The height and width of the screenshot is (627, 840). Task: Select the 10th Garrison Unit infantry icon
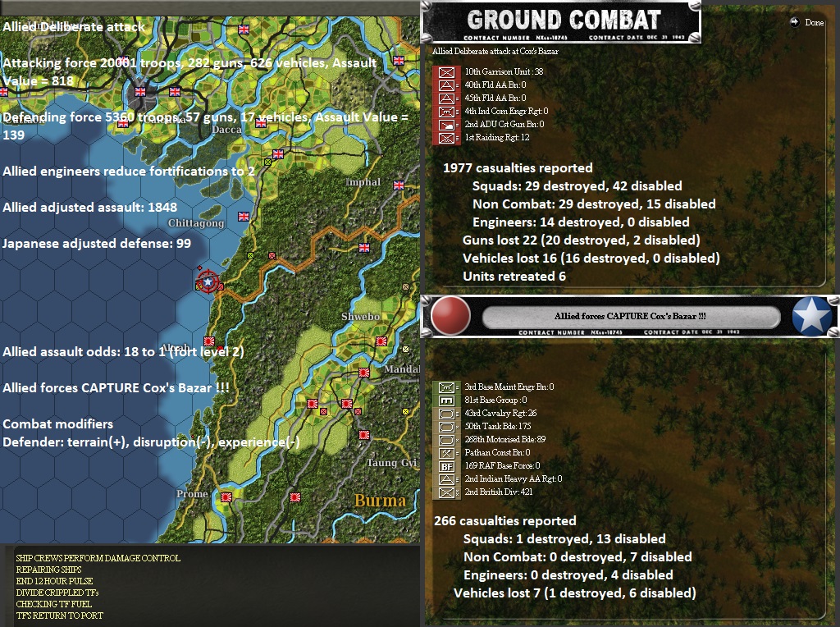point(447,72)
